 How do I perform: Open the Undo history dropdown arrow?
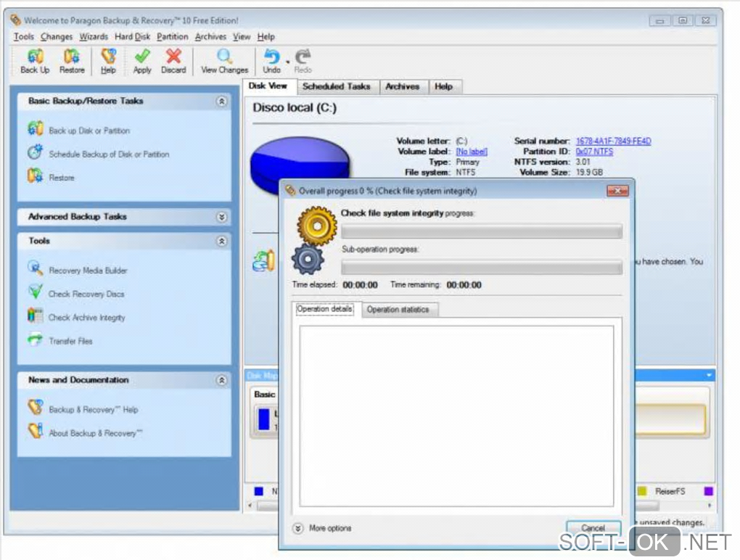coord(287,62)
